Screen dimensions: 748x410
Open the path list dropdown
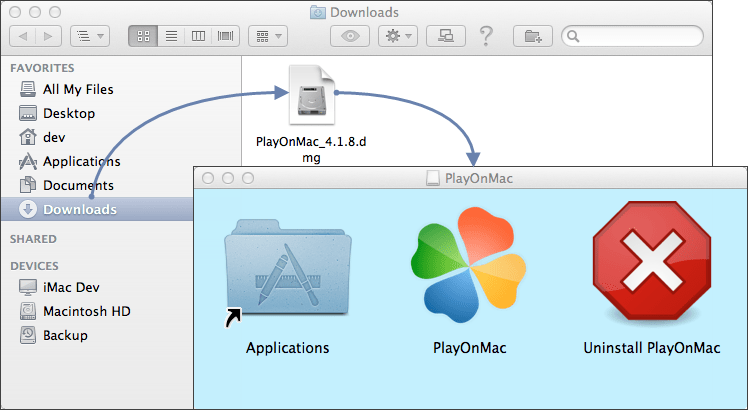tap(90, 36)
